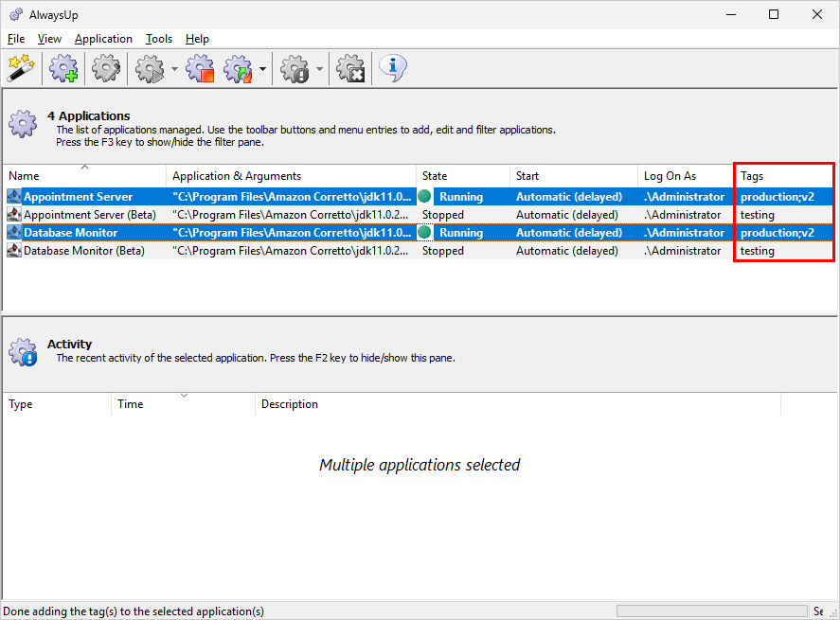Open the View menu
The image size is (840, 620).
coord(49,39)
